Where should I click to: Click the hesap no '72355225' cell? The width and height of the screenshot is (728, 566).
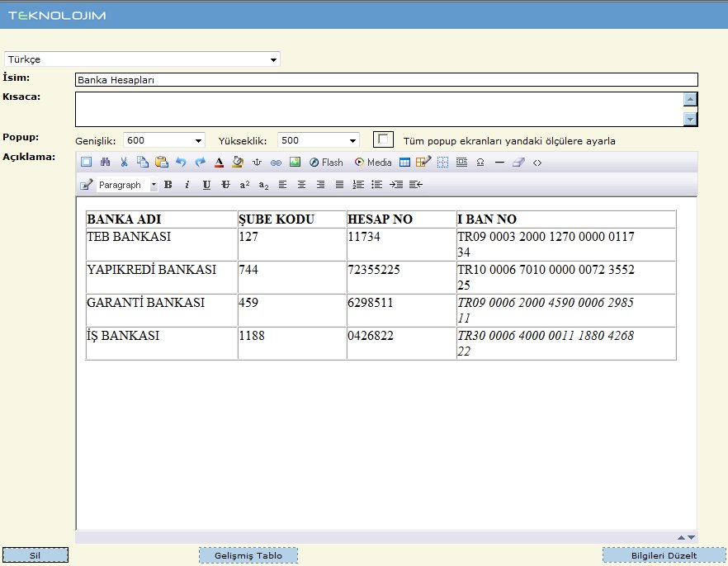[x=401, y=277]
